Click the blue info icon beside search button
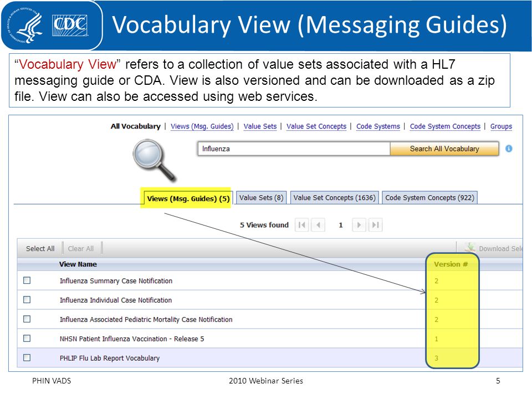532x399 pixels. [x=509, y=149]
